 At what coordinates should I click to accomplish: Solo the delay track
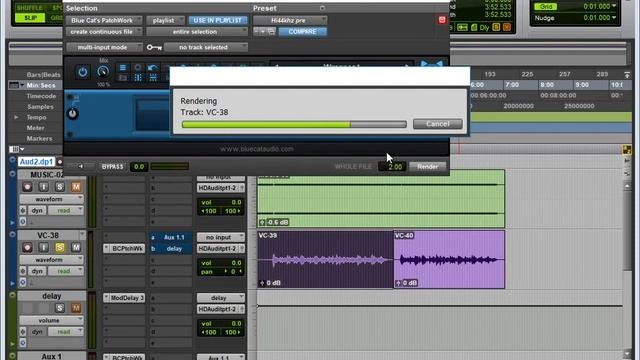click(x=60, y=308)
